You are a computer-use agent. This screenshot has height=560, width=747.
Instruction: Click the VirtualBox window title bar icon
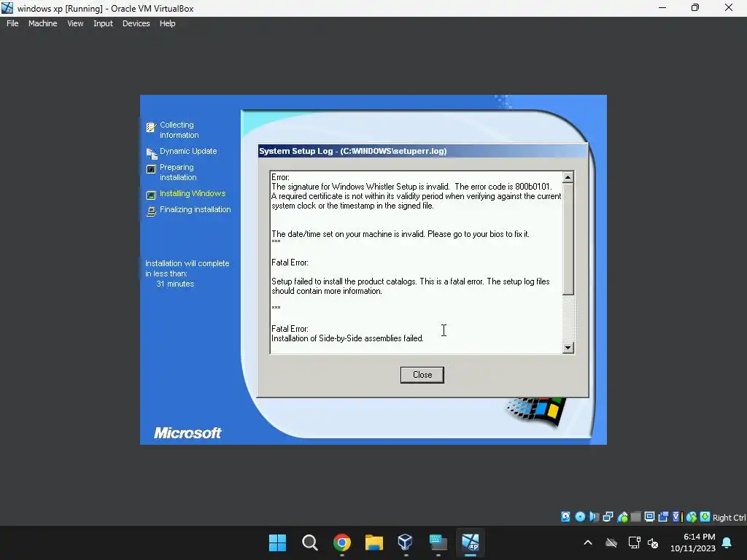click(7, 8)
